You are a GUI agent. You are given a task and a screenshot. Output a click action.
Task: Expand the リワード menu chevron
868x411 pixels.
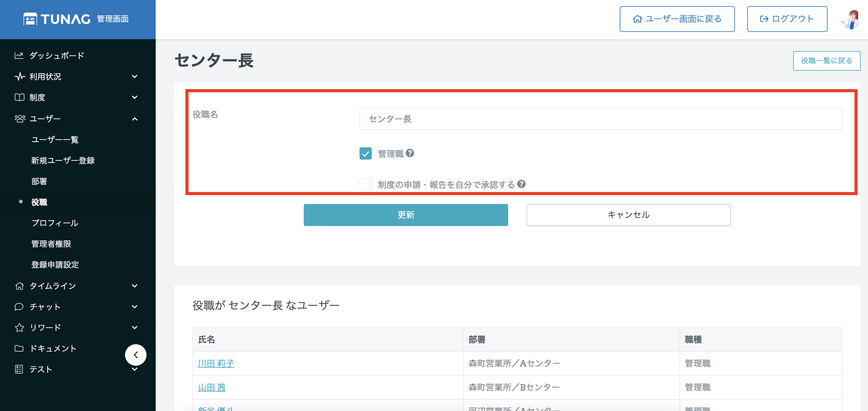(135, 327)
